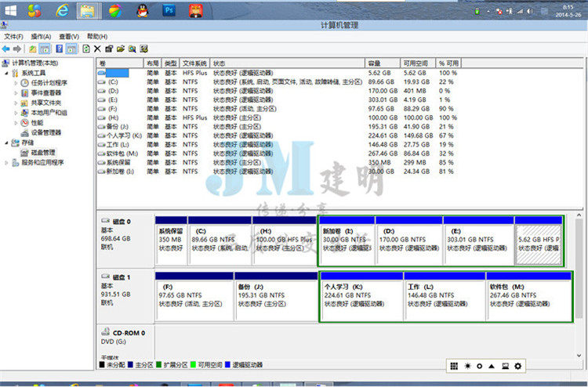Open the 文件(F) menu
588x387 pixels.
tap(14, 36)
